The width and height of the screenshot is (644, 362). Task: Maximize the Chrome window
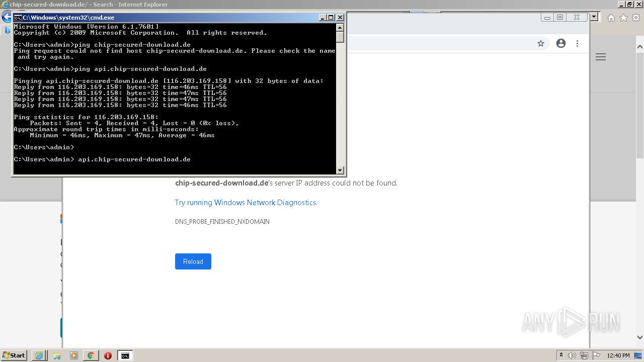tap(560, 17)
